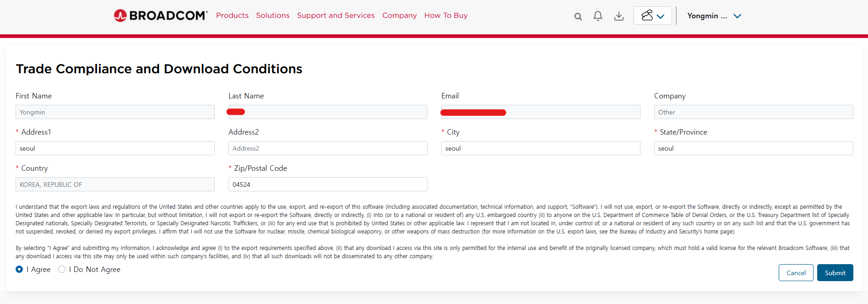868x304 pixels.
Task: Click the Broadcom logo
Action: 161,16
